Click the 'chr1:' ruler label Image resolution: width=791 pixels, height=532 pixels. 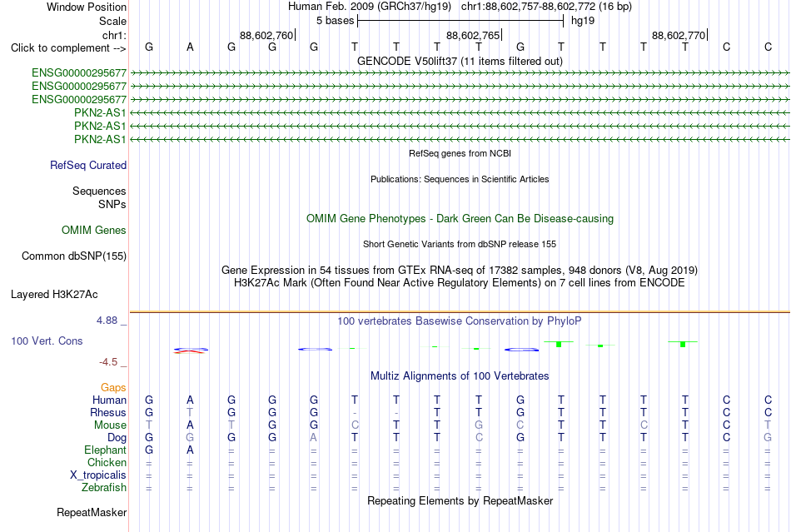(x=114, y=35)
